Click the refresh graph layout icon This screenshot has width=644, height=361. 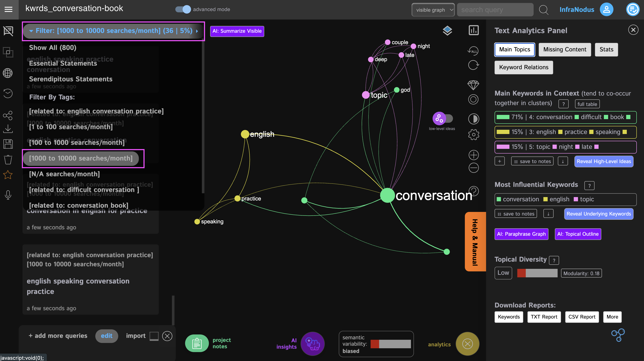474,65
